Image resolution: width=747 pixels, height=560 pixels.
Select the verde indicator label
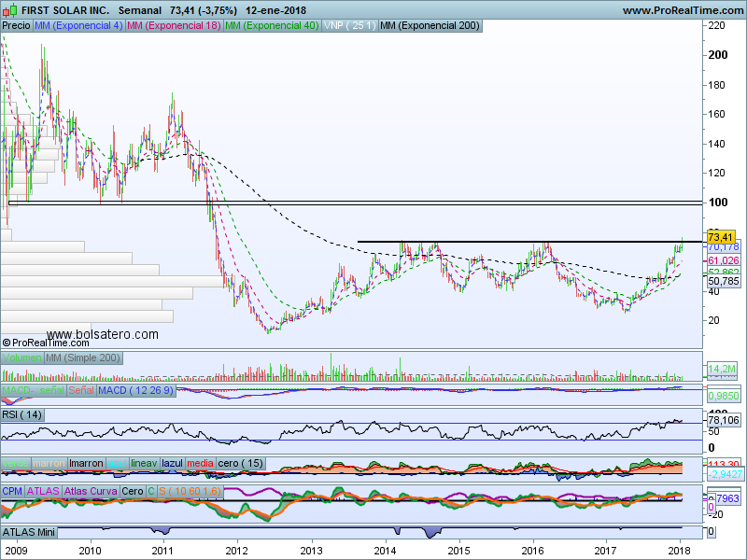point(16,463)
